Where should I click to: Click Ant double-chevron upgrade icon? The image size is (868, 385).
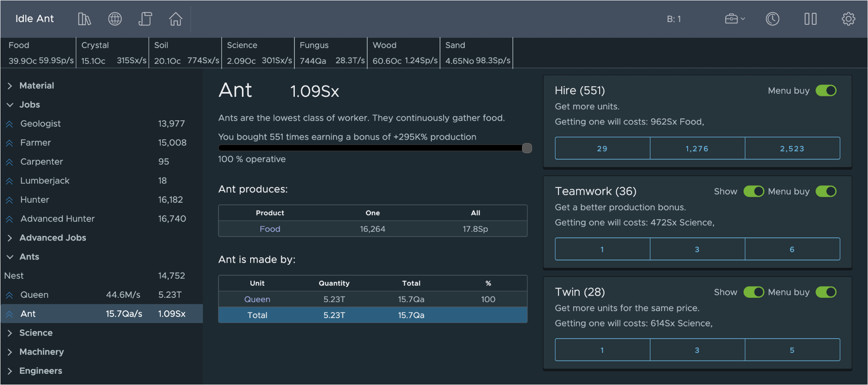(x=10, y=314)
